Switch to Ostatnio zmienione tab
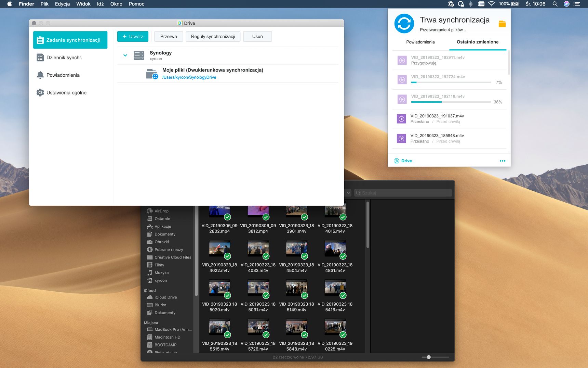This screenshot has height=368, width=588. pyautogui.click(x=477, y=42)
